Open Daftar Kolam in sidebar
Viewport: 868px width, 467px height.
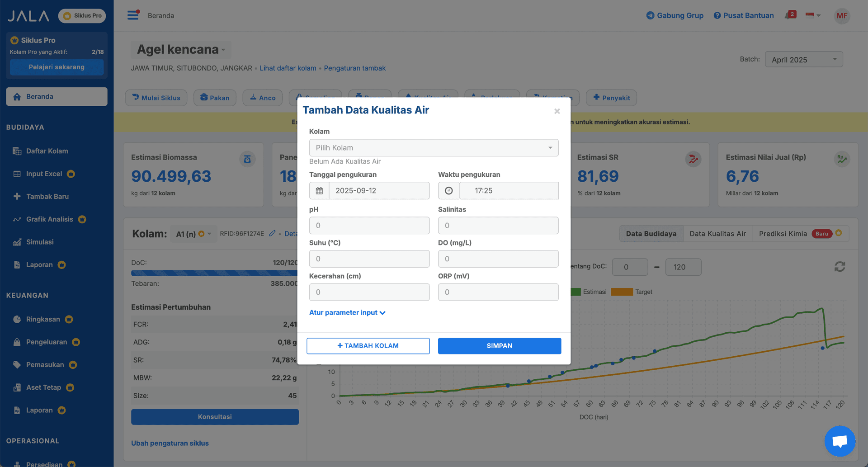click(47, 151)
